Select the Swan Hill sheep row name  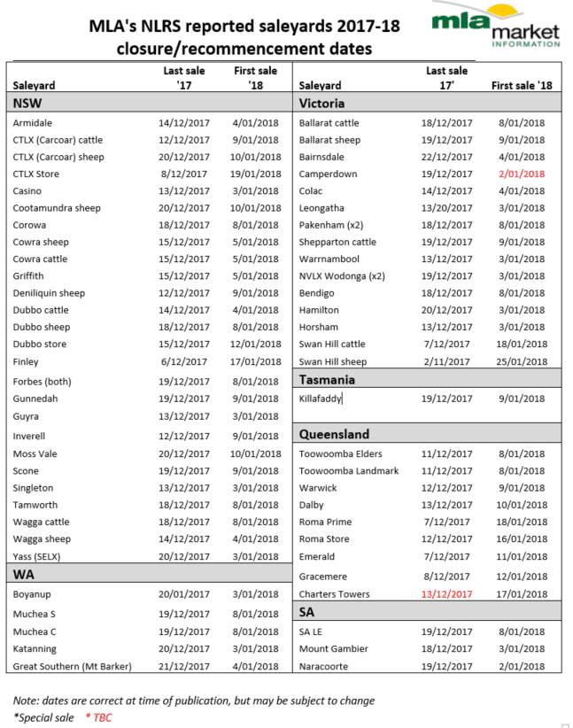[332, 361]
